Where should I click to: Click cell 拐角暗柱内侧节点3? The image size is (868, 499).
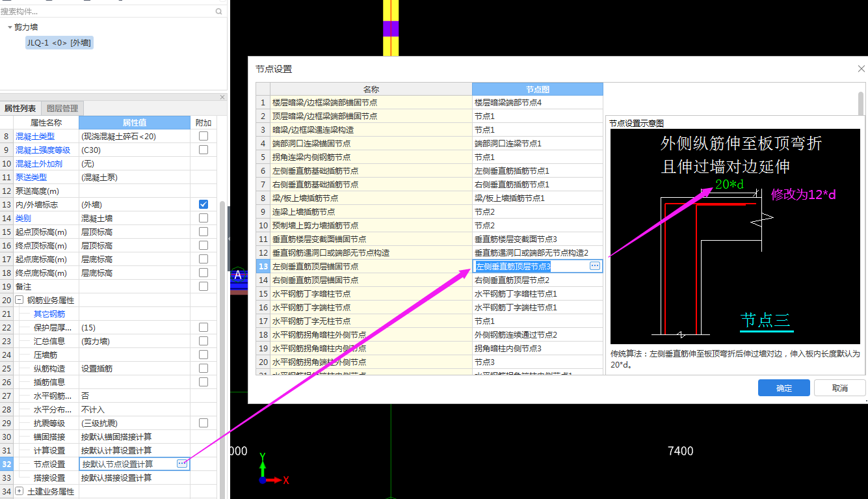(x=538, y=348)
